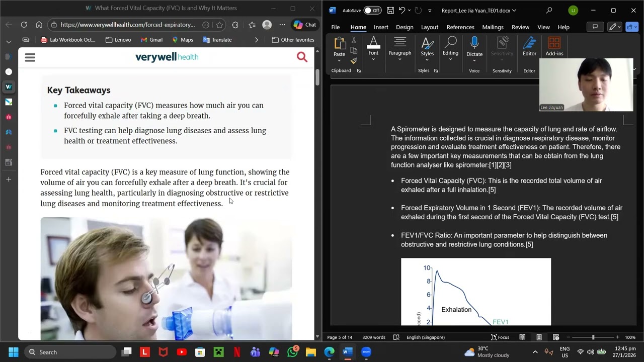Screen dimensions: 644x362
Task: Open the Clipboard pane launcher
Action: (359, 71)
